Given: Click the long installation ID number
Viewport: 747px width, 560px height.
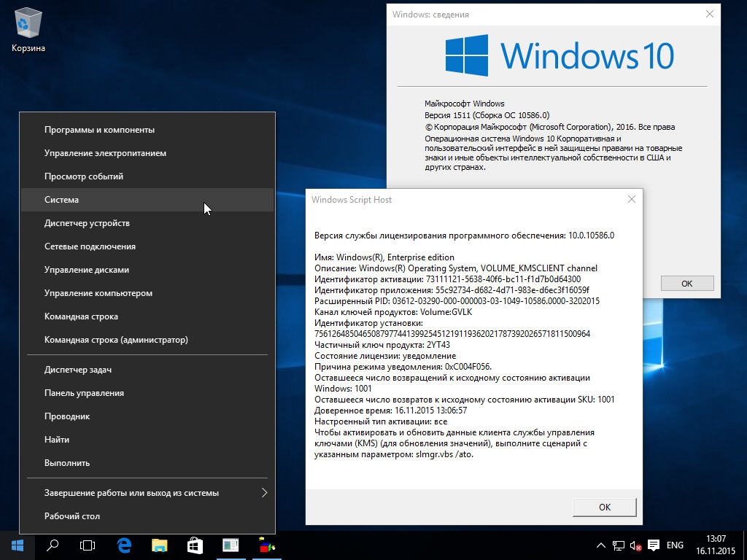Looking at the screenshot, I should click(x=452, y=334).
